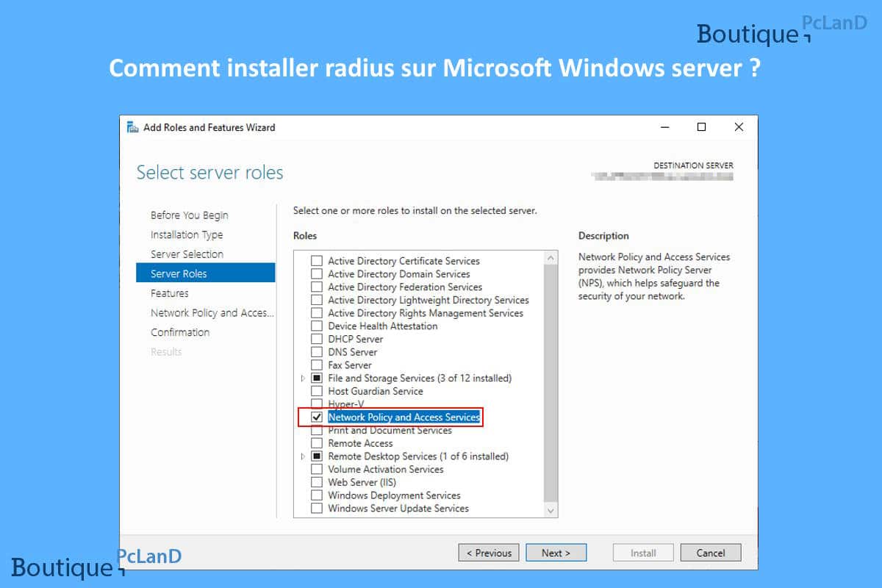Click the roles list scroll up arrow
The image size is (882, 588).
coord(551,258)
